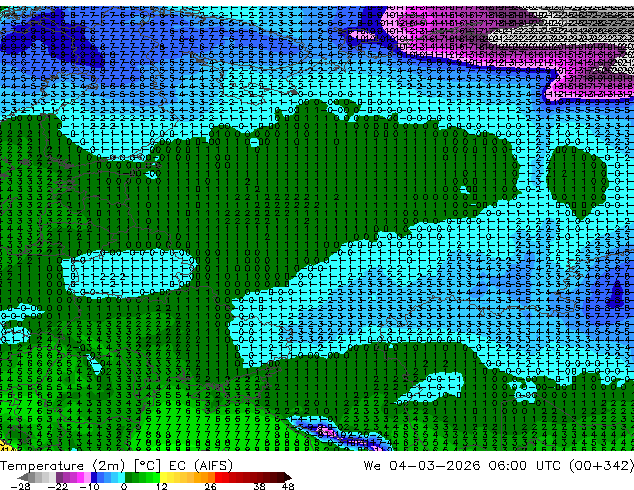Click the '12' legend label
The height and width of the screenshot is (490, 634).
(x=162, y=486)
